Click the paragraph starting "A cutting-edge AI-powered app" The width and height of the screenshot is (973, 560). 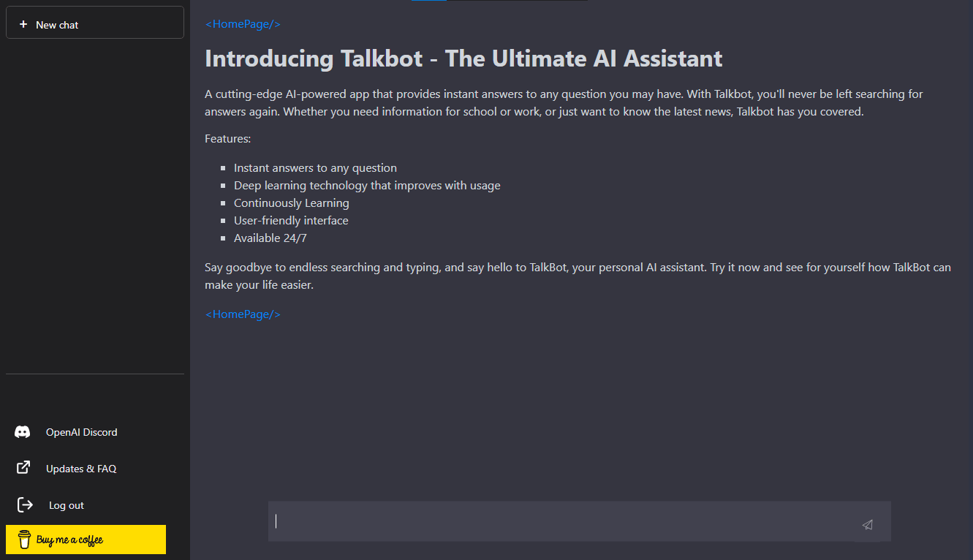coord(564,103)
